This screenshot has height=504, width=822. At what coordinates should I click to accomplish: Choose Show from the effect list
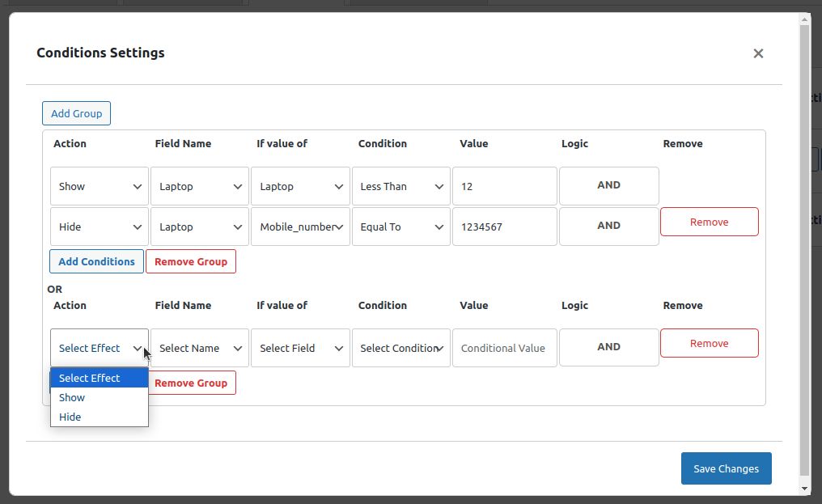click(100, 397)
